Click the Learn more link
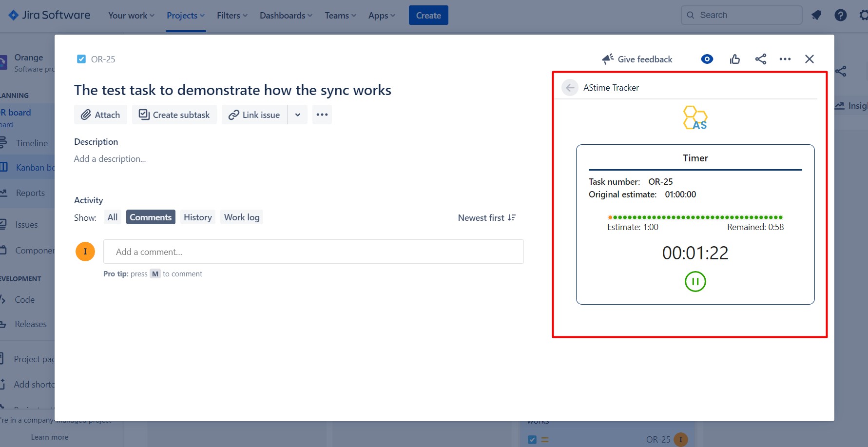The image size is (868, 447). (50, 437)
